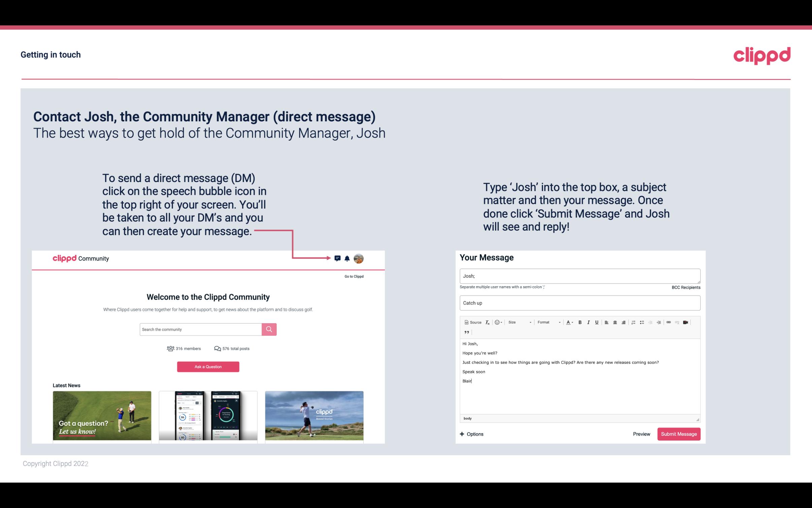Click the italic formatting I icon
Viewport: 812px width, 508px height.
587,322
